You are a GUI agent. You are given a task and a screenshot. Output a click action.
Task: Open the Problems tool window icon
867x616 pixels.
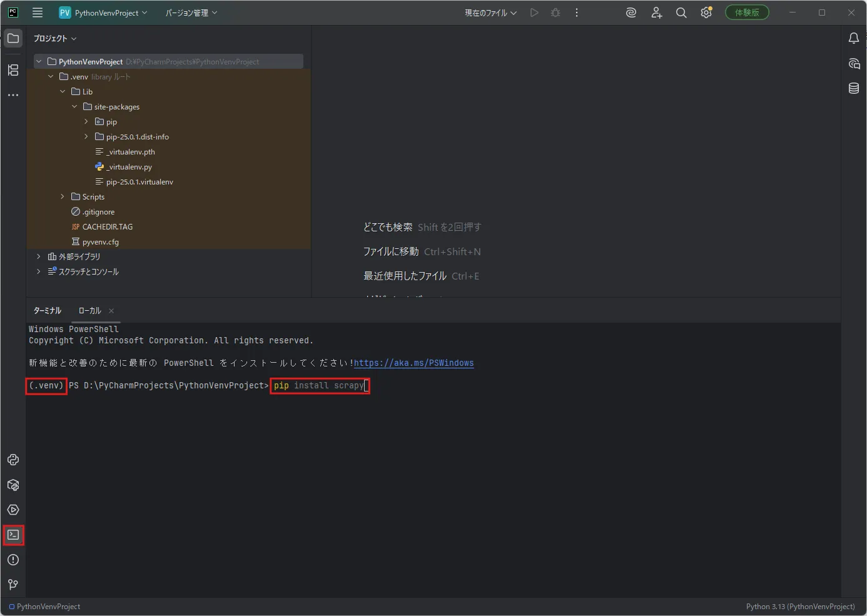click(13, 560)
